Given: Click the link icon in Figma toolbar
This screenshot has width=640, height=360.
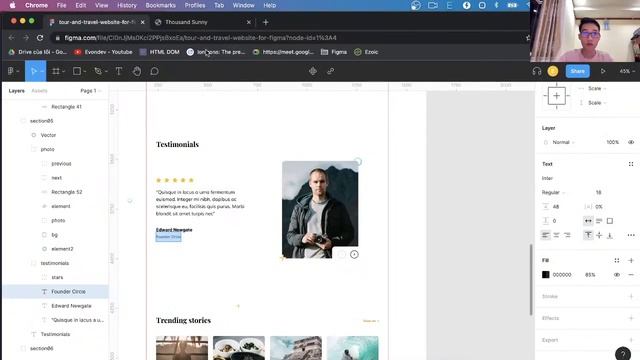Looking at the screenshot, I should tap(331, 71).
